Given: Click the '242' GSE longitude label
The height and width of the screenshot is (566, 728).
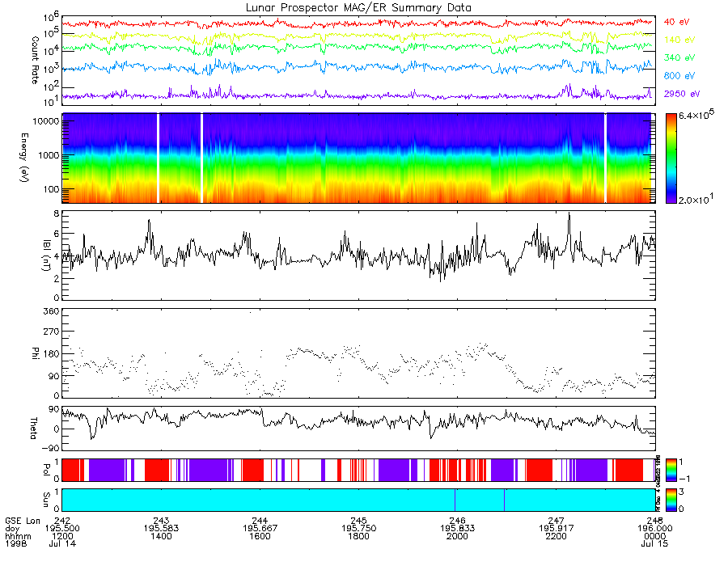Looking at the screenshot, I should point(62,521).
